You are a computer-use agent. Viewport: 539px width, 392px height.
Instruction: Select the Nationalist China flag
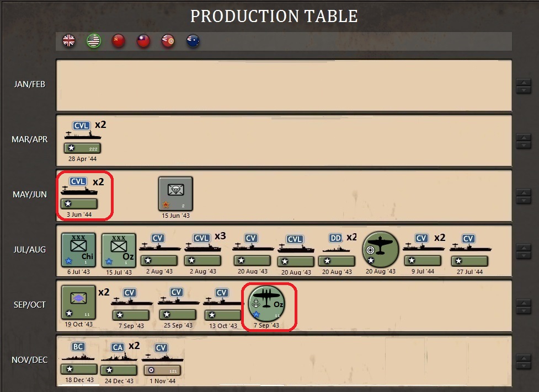[143, 41]
